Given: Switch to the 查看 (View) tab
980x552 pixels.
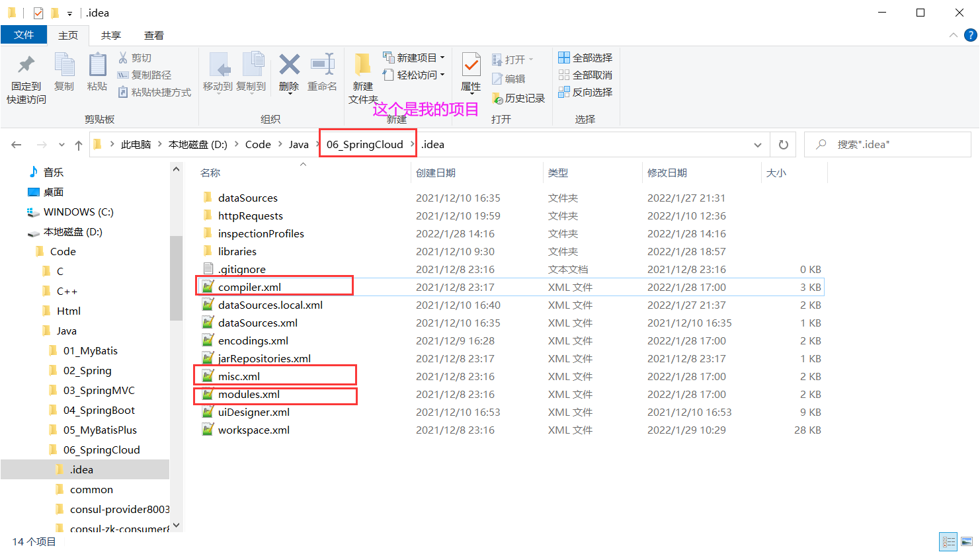Looking at the screenshot, I should [x=153, y=35].
